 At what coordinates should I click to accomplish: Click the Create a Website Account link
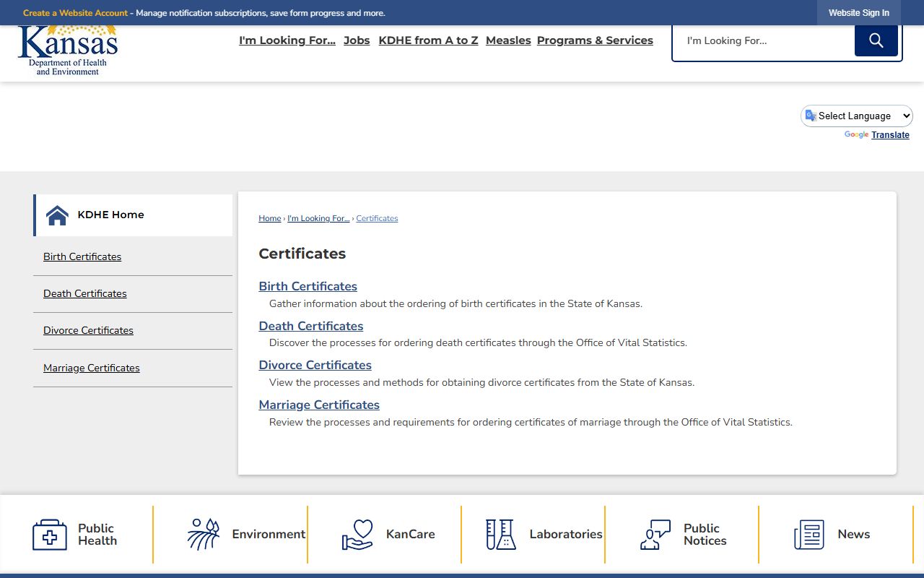75,13
